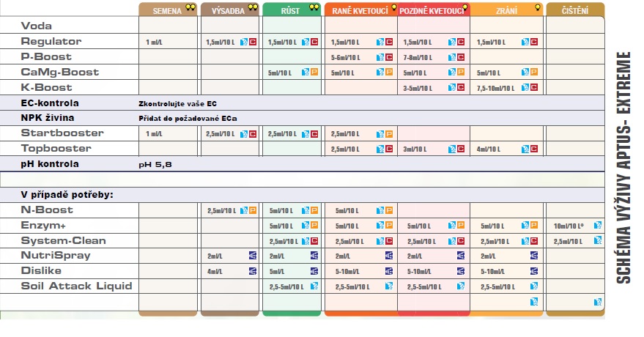This screenshot has width=644, height=337.
Task: Click '7,5-10ml/10 L' in K-Boost row
Action: pyautogui.click(x=495, y=88)
